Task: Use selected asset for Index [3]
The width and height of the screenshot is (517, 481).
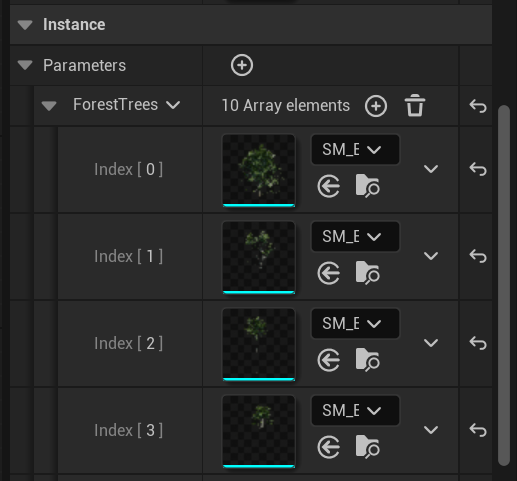Action: coord(329,447)
